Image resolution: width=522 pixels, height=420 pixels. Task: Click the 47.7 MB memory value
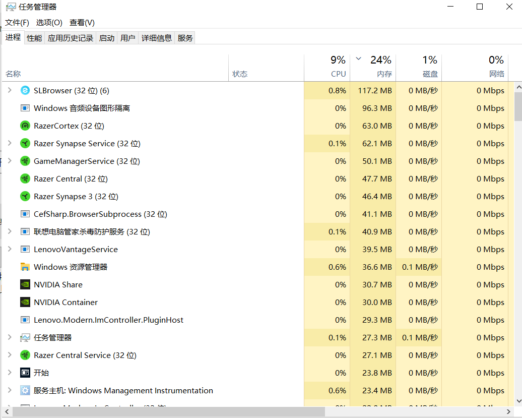tap(377, 179)
